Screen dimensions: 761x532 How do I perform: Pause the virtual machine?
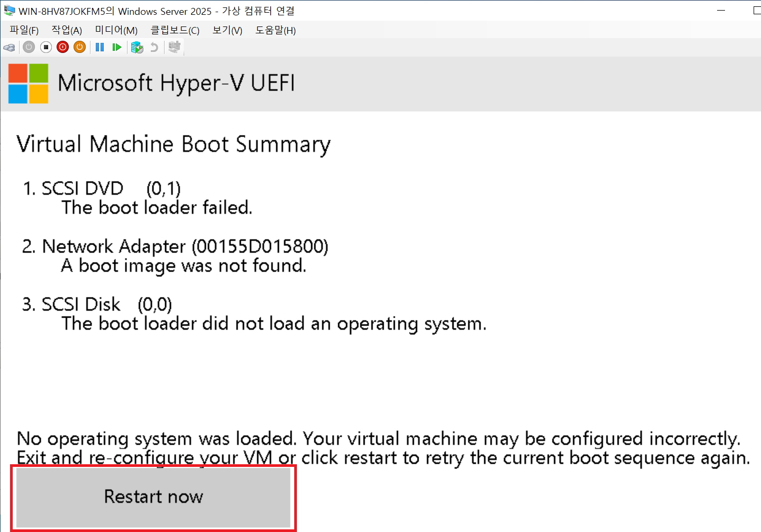99,47
